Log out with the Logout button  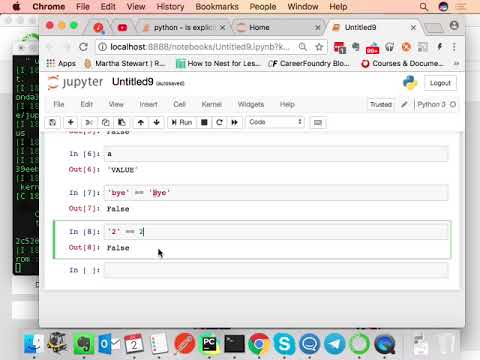[x=440, y=83]
